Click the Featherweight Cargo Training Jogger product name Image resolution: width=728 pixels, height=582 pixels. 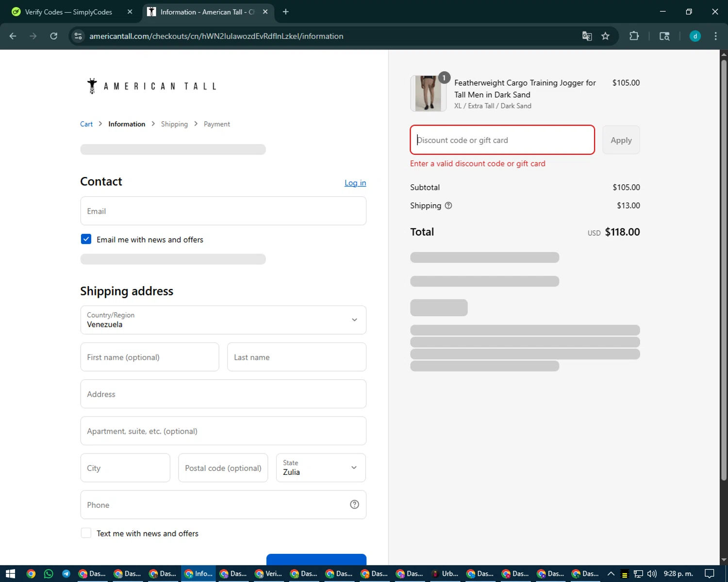click(x=525, y=89)
